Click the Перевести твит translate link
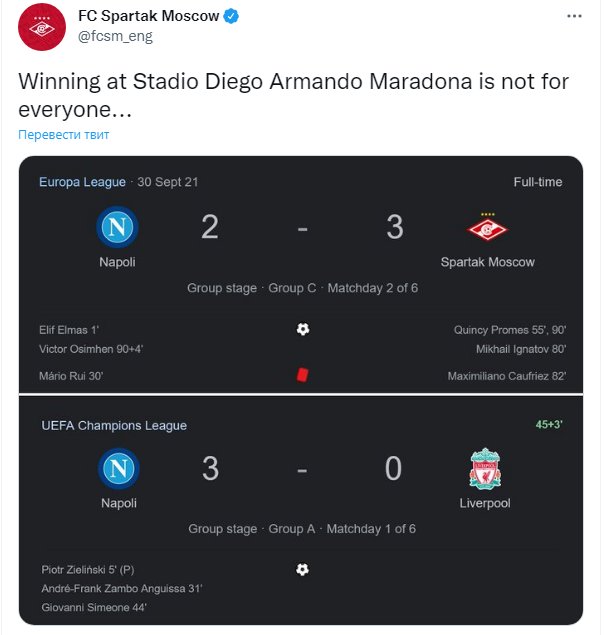604x635 pixels. pos(63,134)
